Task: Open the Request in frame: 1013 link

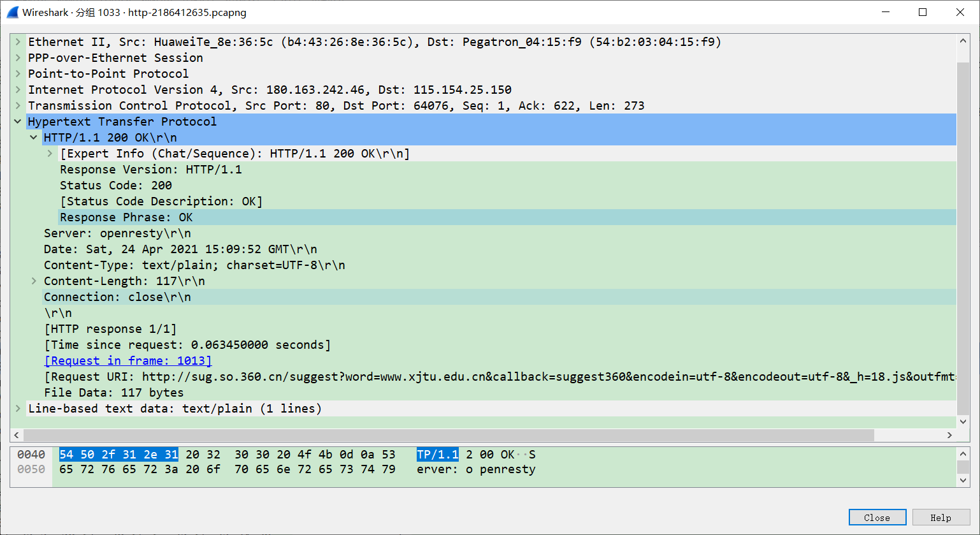Action: (x=128, y=361)
